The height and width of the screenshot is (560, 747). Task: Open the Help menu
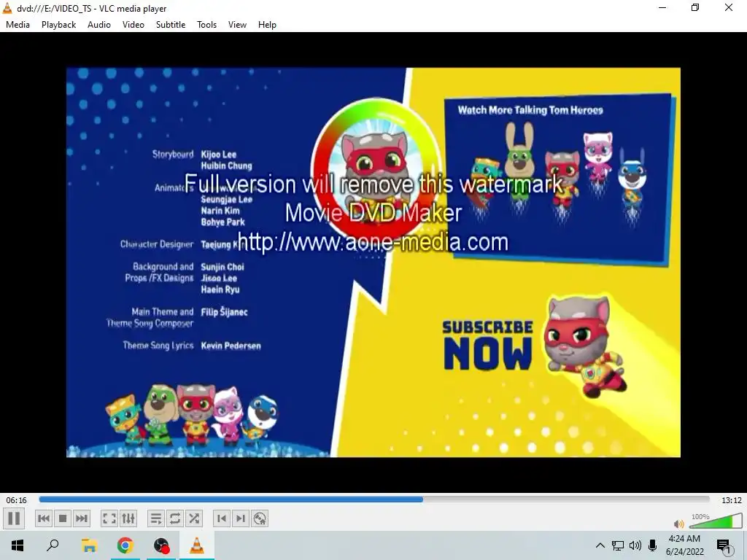[267, 25]
